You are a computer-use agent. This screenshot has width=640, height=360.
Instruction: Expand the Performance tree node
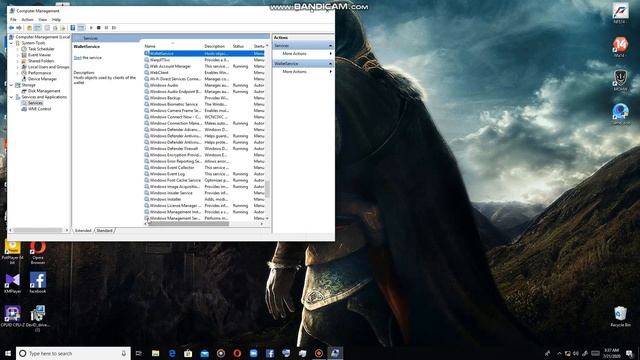[x=18, y=73]
